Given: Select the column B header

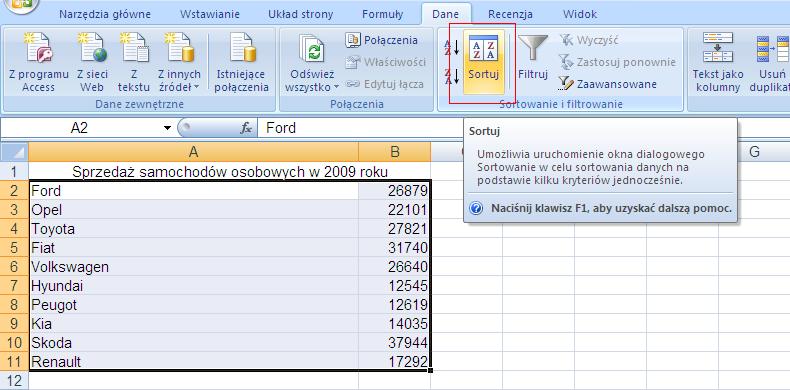Looking at the screenshot, I should (x=394, y=152).
